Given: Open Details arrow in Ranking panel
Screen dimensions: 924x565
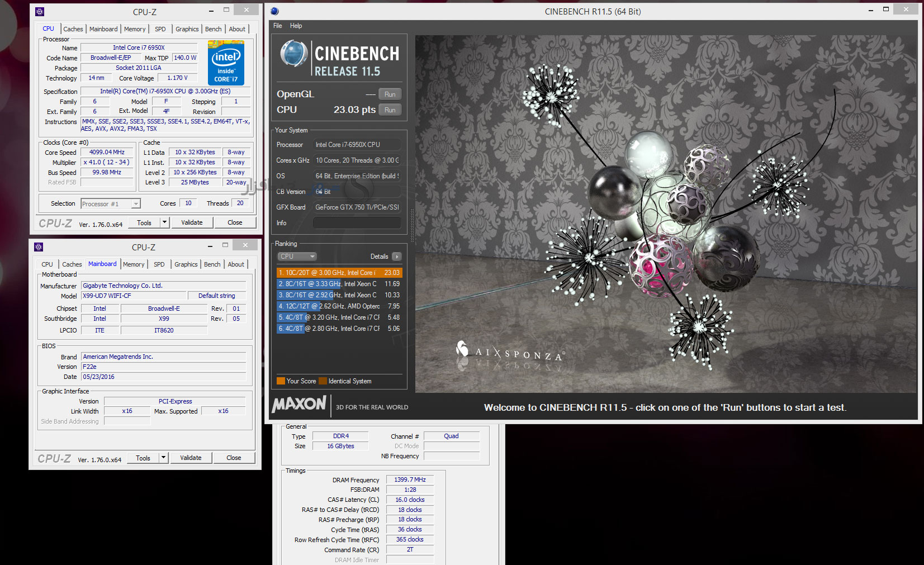Looking at the screenshot, I should pos(396,257).
